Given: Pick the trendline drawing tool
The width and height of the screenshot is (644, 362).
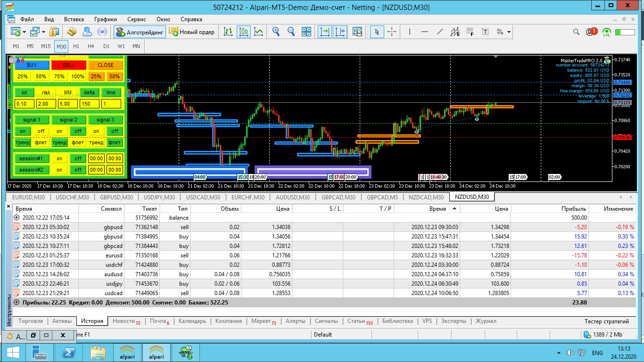Looking at the screenshot, I should pos(440,32).
